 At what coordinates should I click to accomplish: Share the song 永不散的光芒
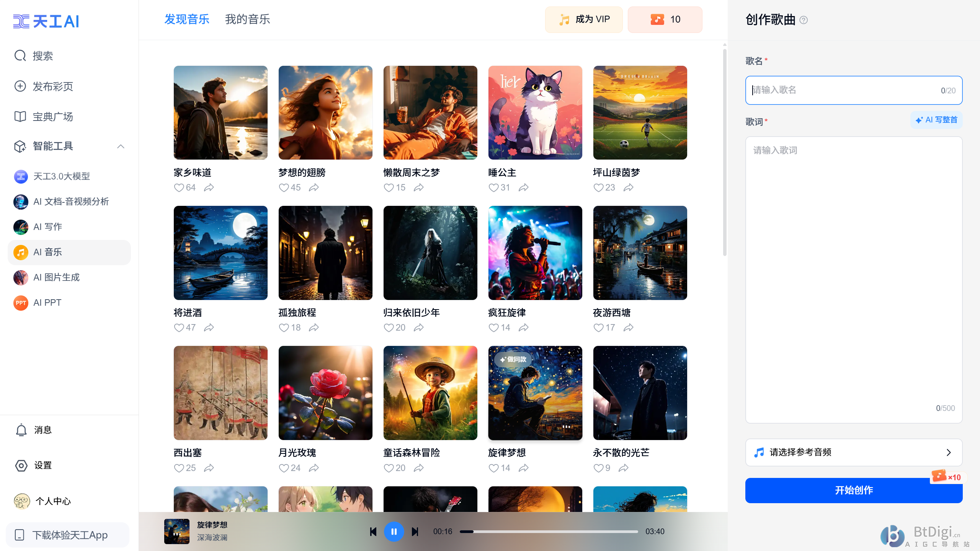tap(624, 468)
